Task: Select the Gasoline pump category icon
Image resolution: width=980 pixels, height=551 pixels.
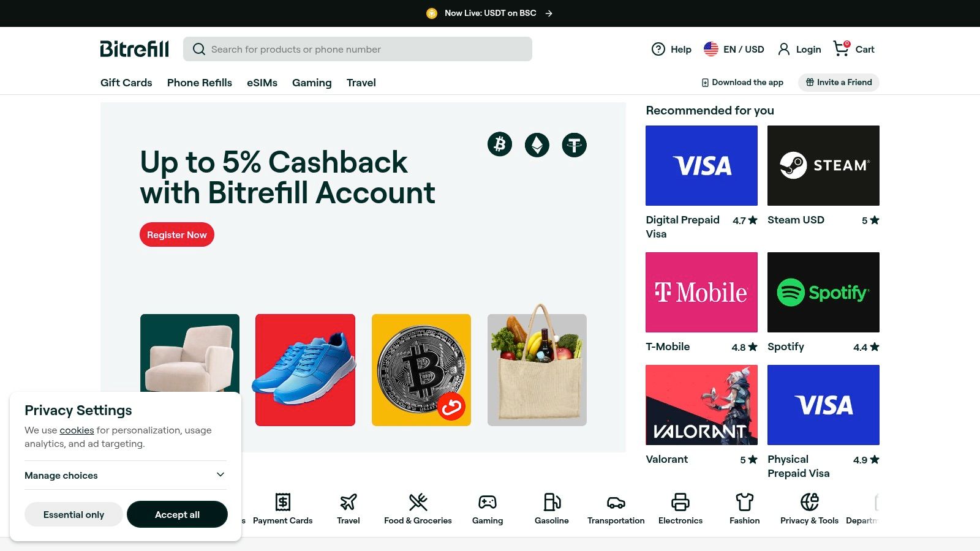Action: click(x=552, y=502)
